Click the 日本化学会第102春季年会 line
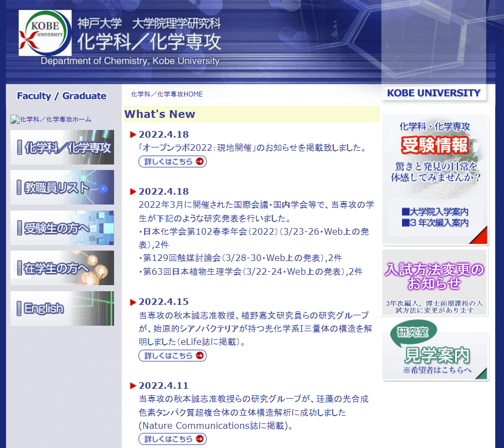The height and width of the screenshot is (448, 504). tap(254, 238)
